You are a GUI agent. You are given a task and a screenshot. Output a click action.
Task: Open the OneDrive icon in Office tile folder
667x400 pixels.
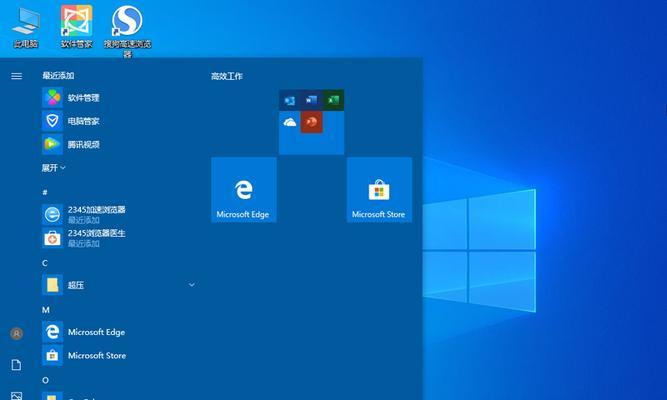(290, 122)
